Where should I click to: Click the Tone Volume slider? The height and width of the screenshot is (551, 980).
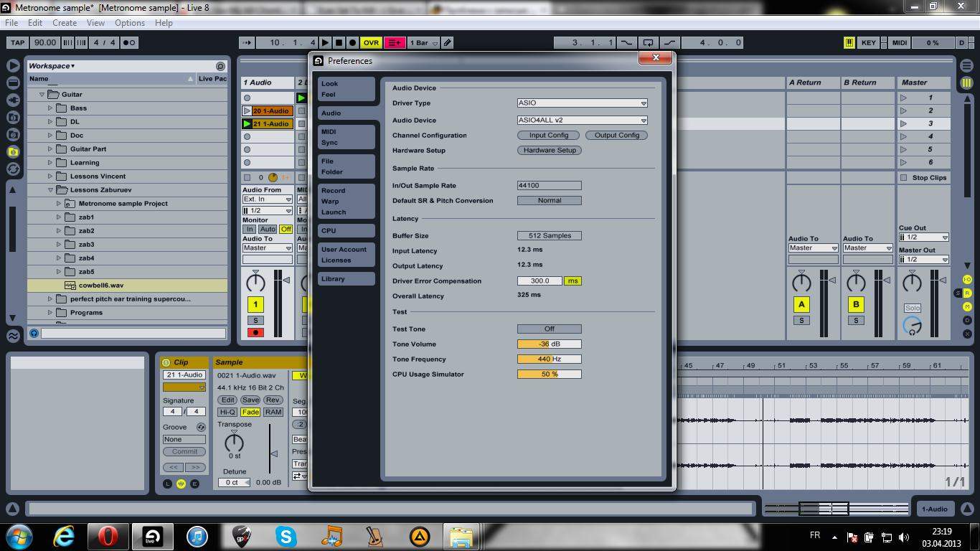(549, 344)
